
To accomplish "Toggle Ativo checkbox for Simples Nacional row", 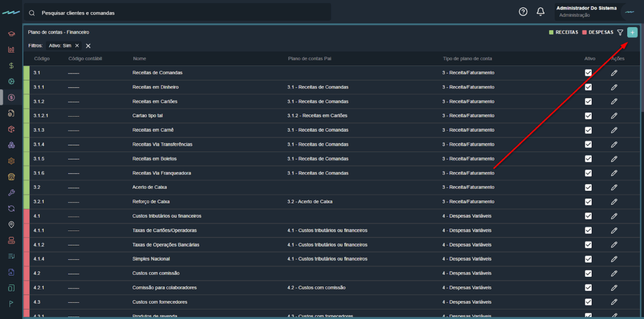I will pyautogui.click(x=588, y=259).
